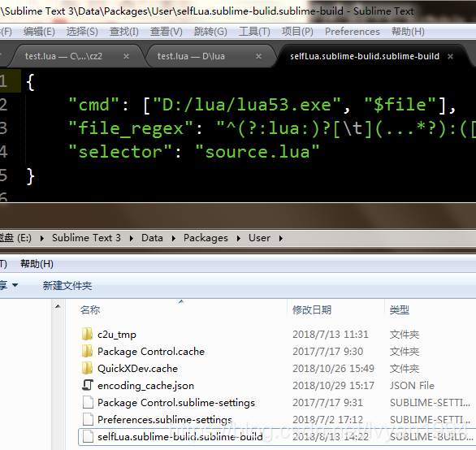Image resolution: width=476 pixels, height=450 pixels.
Task: Open the 编辑(E) menu in Sublime Text
Action: [39, 32]
